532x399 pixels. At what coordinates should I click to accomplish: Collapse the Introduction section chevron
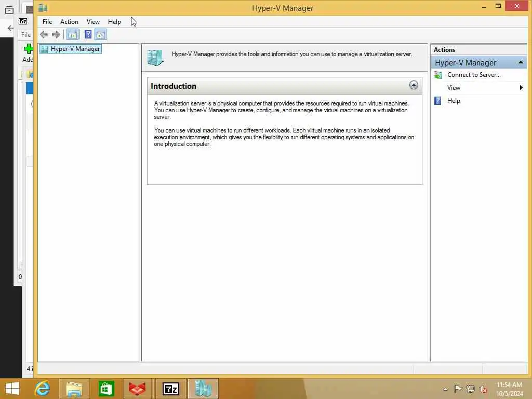pyautogui.click(x=413, y=85)
